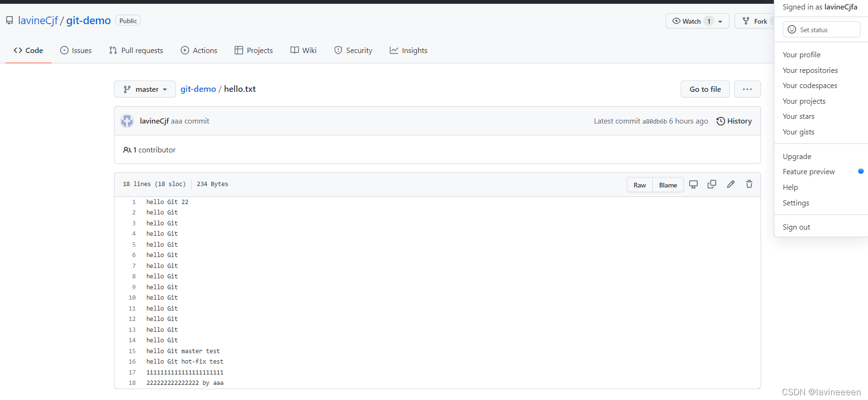Open the master branch dropdown

tap(145, 89)
